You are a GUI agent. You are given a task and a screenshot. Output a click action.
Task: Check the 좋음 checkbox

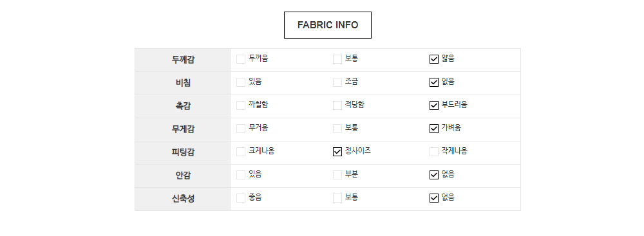241,198
